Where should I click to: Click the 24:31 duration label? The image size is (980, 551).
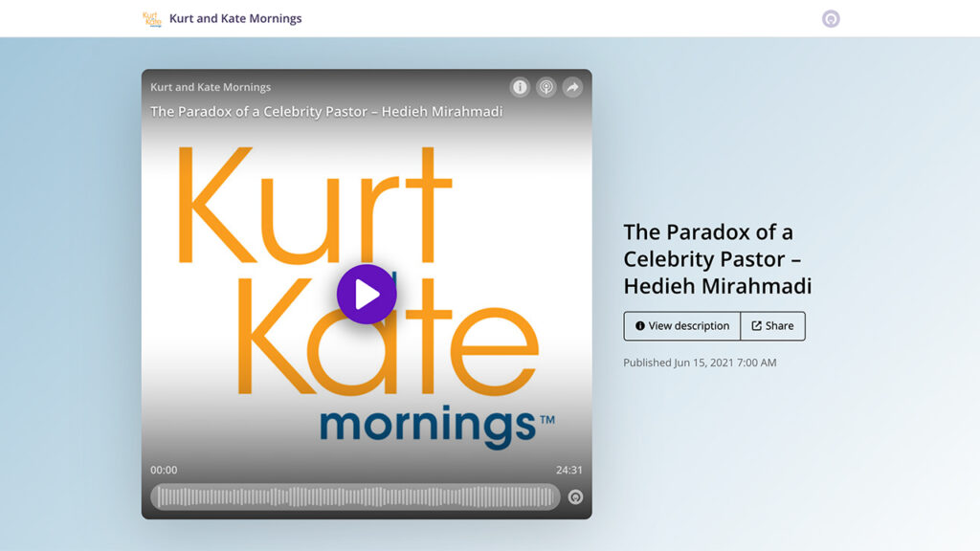click(568, 470)
